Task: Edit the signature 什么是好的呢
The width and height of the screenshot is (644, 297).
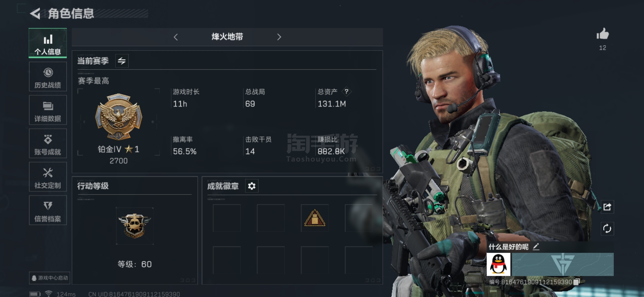Action: click(536, 247)
